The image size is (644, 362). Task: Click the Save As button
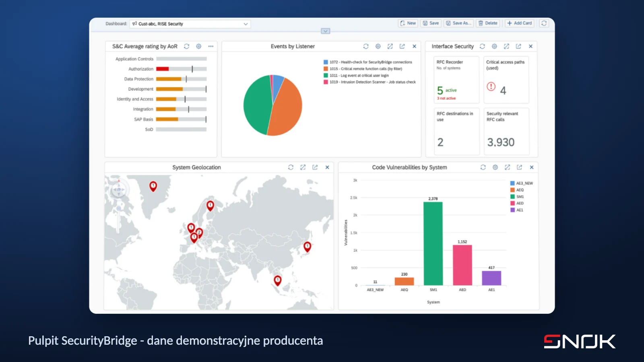pyautogui.click(x=459, y=23)
